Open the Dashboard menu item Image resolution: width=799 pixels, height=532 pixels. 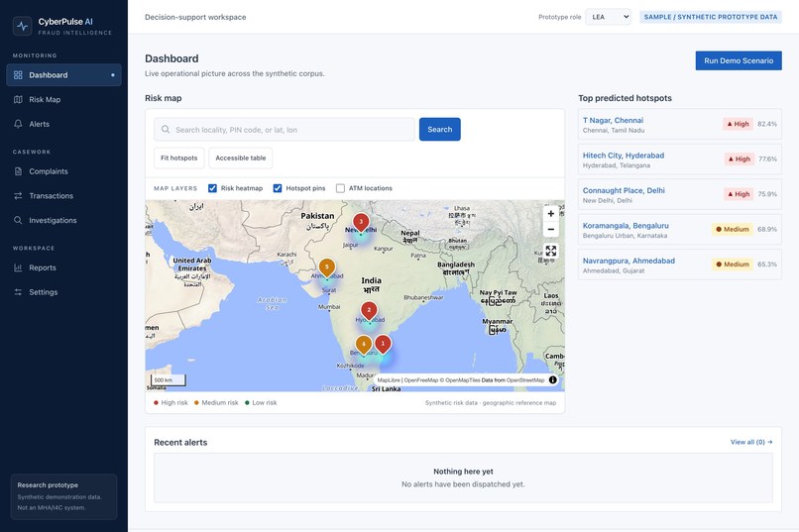pos(63,75)
